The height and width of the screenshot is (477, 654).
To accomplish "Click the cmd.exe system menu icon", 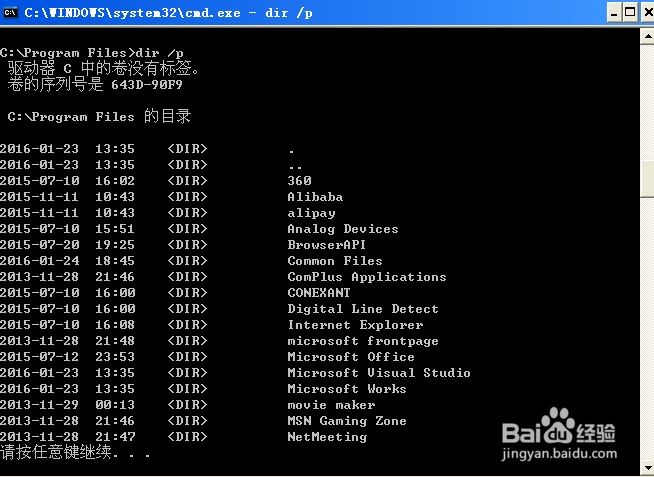I will pos(10,13).
